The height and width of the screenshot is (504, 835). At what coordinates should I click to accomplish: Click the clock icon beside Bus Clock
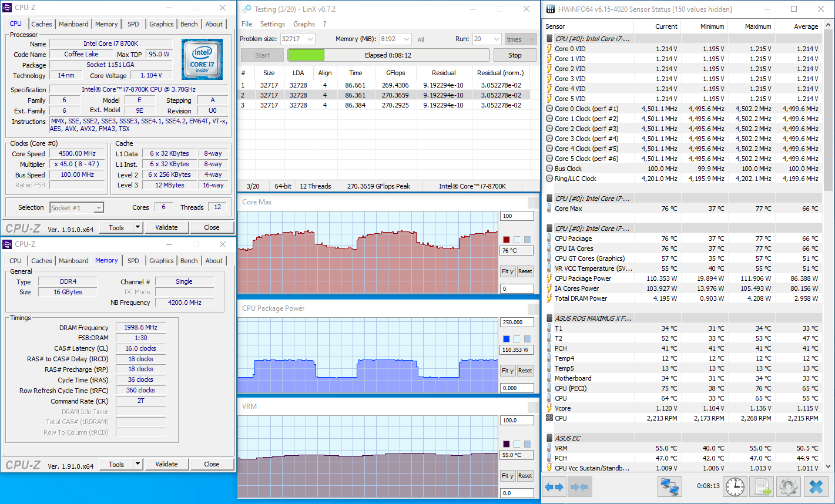point(549,169)
